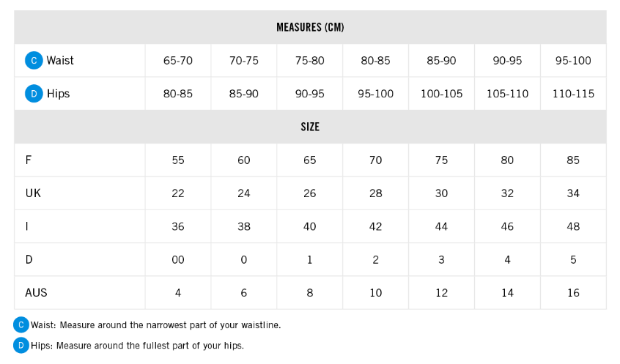The image size is (620, 364).
Task: Click the Waist row label text
Action: click(60, 61)
